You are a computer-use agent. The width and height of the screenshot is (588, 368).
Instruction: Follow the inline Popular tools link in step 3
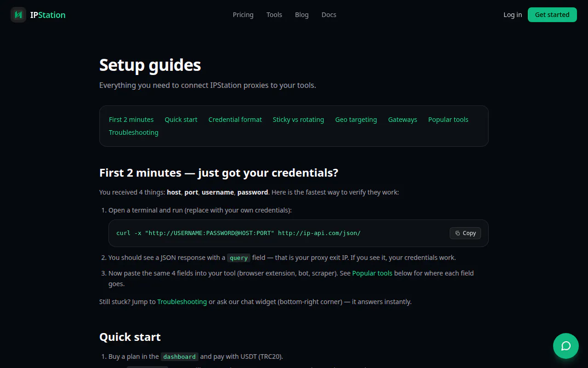click(373, 273)
